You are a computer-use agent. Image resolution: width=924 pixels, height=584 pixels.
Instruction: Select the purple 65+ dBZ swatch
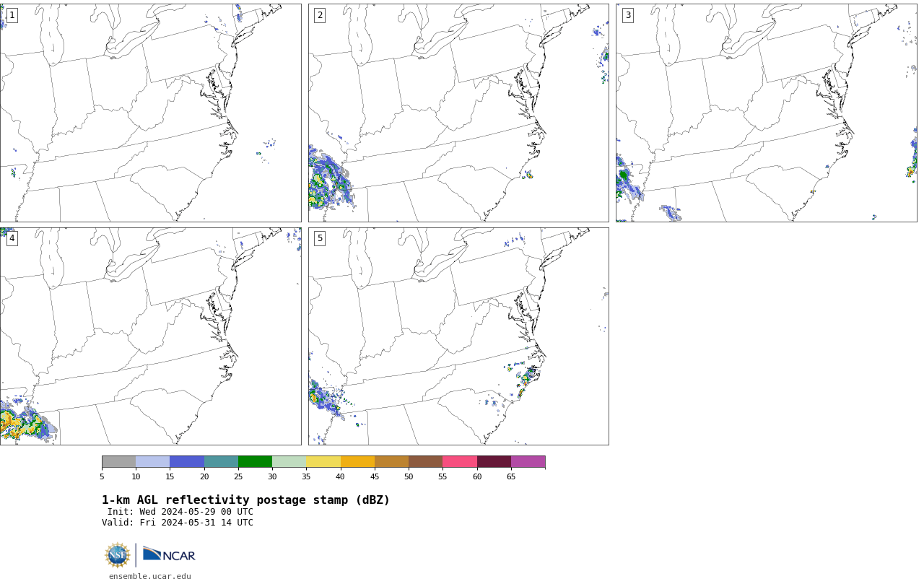(528, 462)
